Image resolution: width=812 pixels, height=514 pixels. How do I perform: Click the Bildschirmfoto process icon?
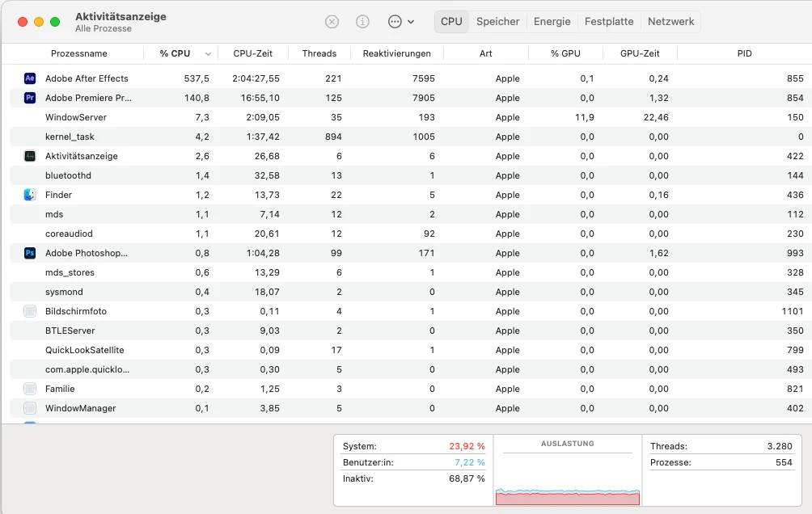click(x=30, y=311)
